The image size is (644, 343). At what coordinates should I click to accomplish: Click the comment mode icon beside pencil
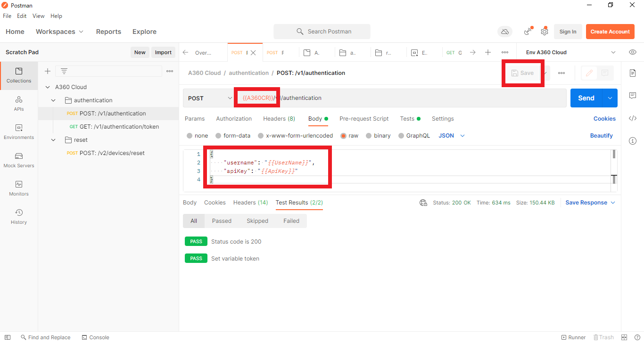point(605,73)
